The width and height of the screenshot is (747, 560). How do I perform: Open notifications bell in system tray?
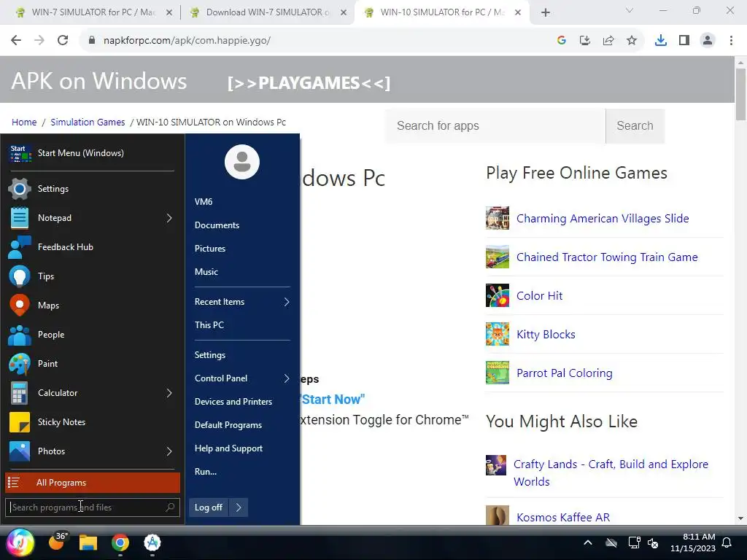[727, 542]
